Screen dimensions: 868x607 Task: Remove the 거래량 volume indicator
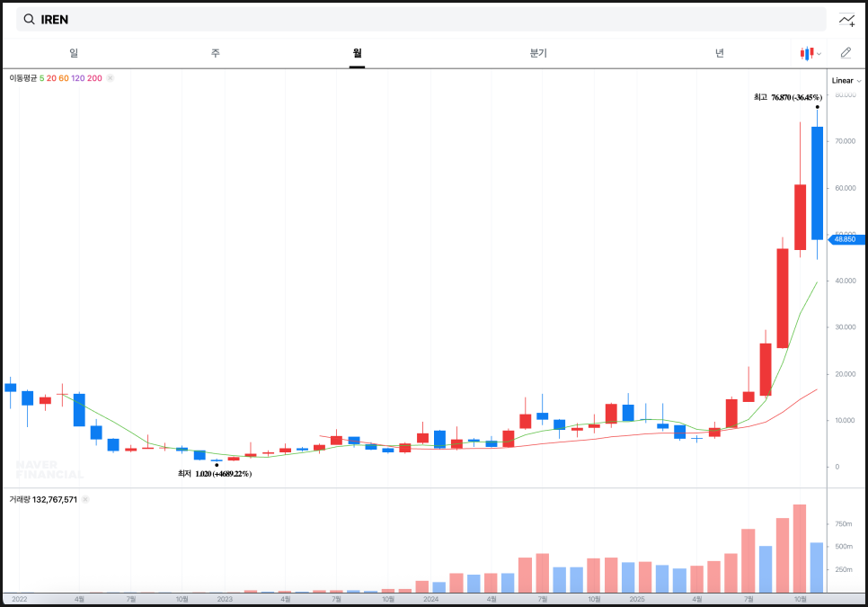[x=85, y=500]
